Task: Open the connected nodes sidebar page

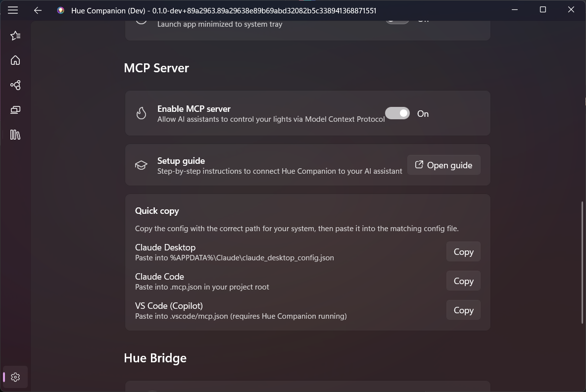Action: (x=15, y=85)
